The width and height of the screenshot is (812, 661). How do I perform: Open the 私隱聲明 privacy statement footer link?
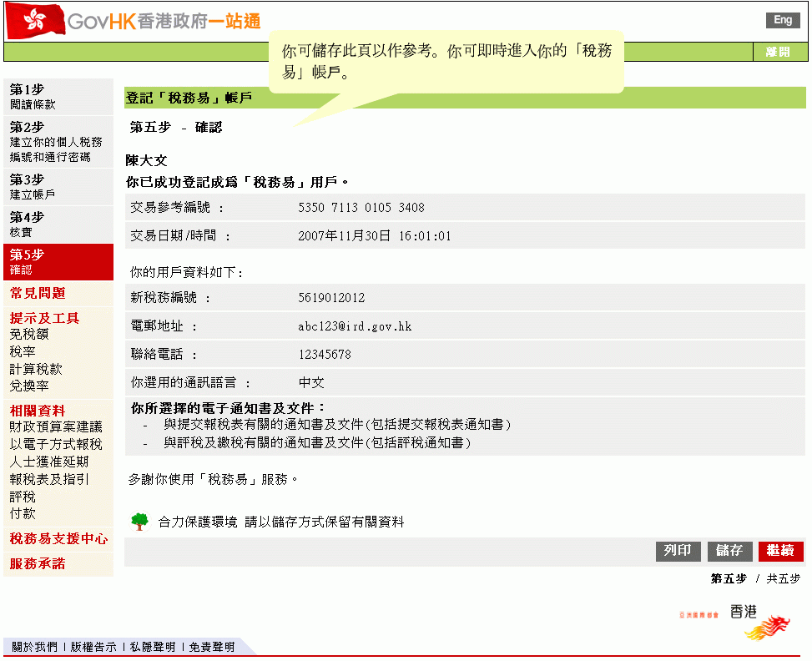tap(153, 647)
